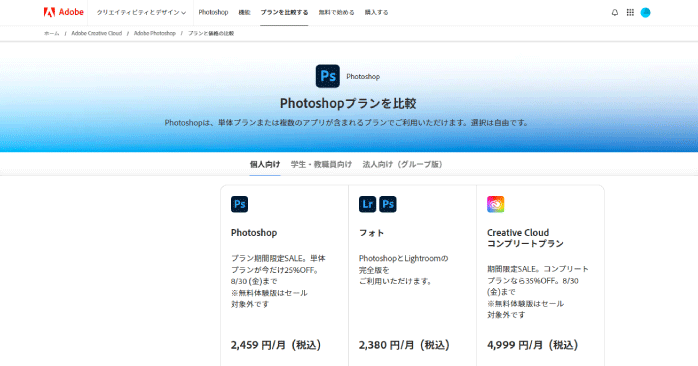The height and width of the screenshot is (366, 698).
Task: Click the Adobe logo in the header
Action: pyautogui.click(x=64, y=12)
